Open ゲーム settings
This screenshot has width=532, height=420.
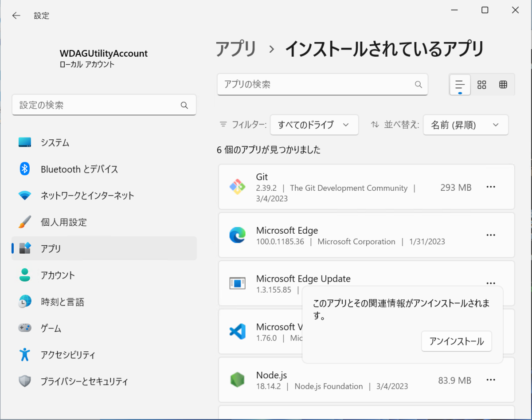[x=104, y=328]
